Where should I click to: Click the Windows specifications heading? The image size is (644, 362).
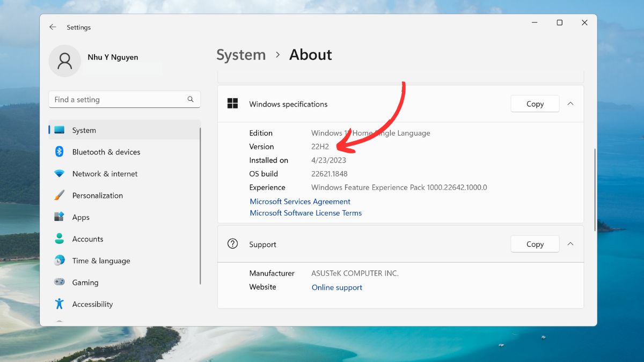coord(288,104)
